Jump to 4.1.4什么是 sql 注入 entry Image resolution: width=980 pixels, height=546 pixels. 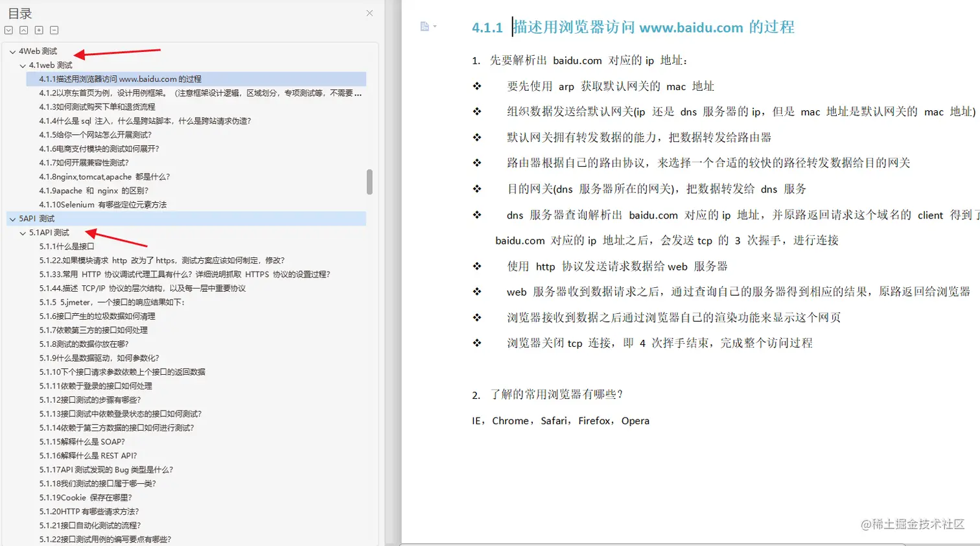145,121
